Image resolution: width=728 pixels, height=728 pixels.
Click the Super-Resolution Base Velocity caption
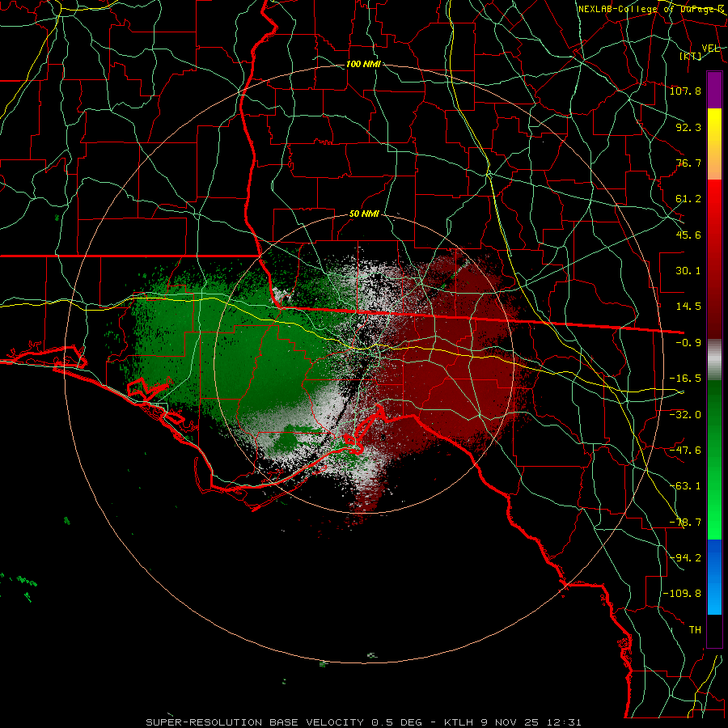[x=363, y=722]
